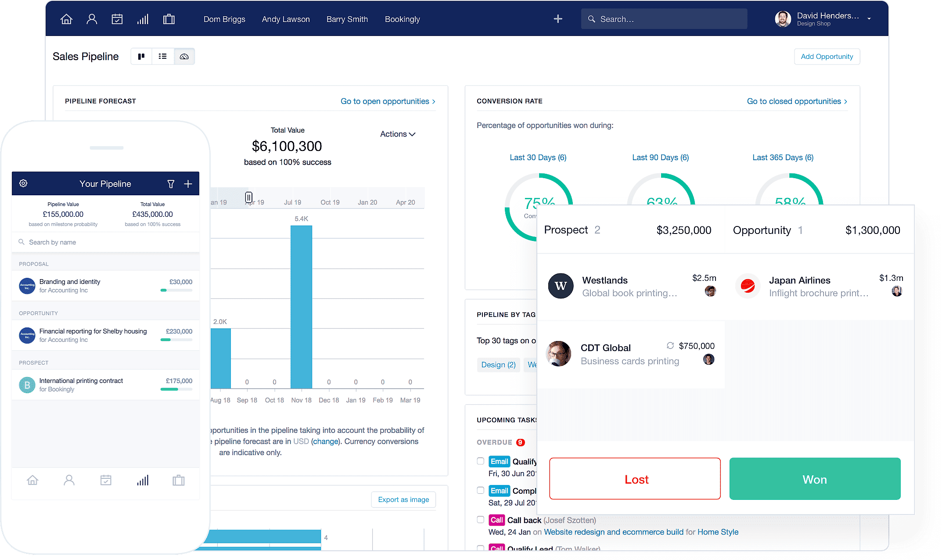Click CDT Global contact photo

(558, 354)
